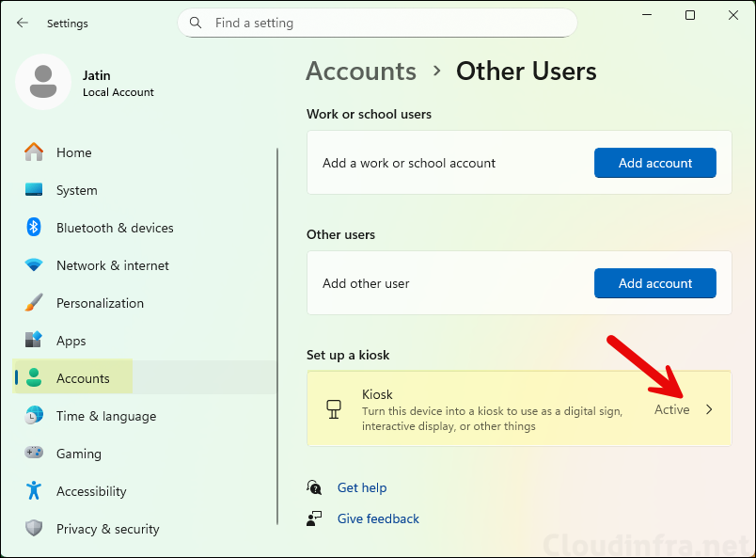The height and width of the screenshot is (558, 756).
Task: Open Accounts breadcrumb link
Action: coord(361,71)
